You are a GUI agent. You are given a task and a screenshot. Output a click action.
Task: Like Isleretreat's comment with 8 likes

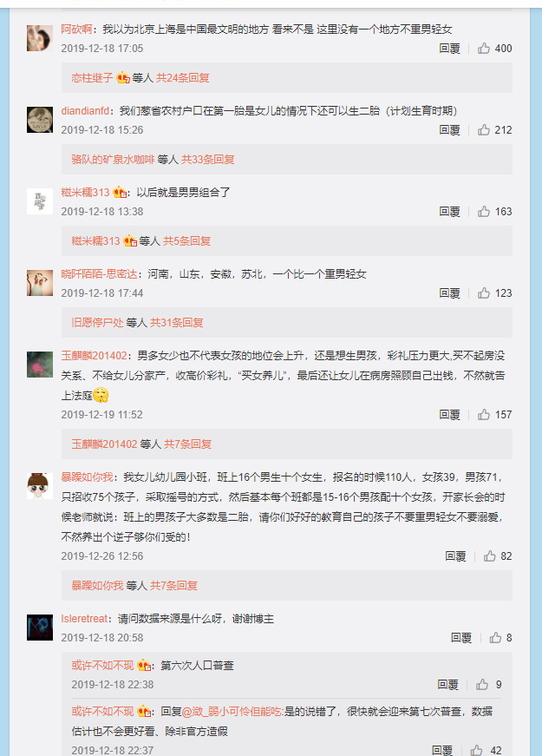[x=495, y=637]
